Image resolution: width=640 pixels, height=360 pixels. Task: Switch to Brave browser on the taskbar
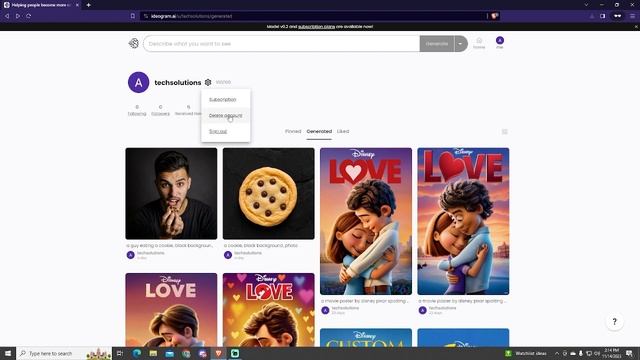218,353
